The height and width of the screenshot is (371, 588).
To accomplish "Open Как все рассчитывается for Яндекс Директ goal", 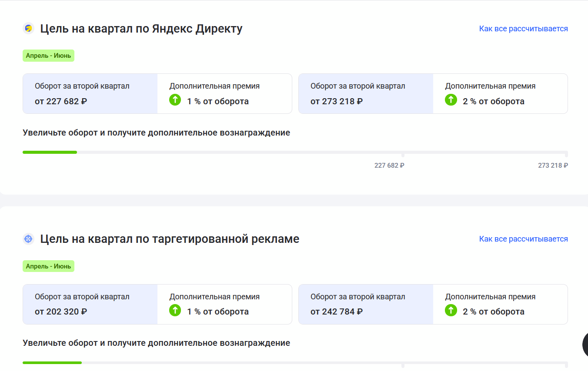I will coord(523,28).
